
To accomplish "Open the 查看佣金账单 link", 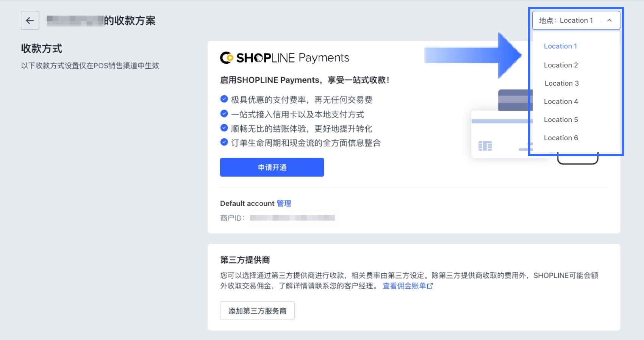I will pos(404,286).
